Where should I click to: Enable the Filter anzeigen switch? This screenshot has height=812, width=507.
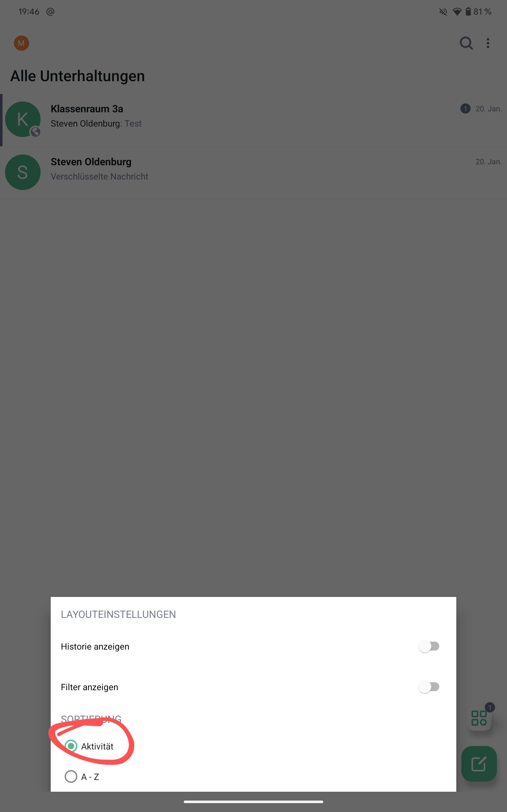click(x=429, y=687)
